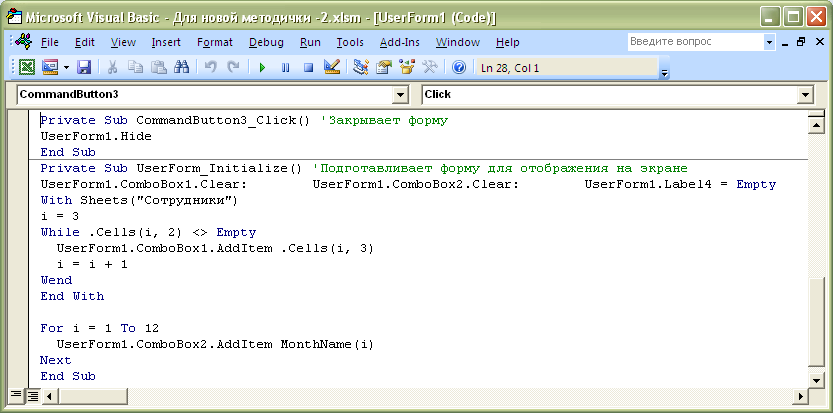This screenshot has width=833, height=413.
Task: Click the vertical scrollbar down arrow
Action: [x=815, y=380]
